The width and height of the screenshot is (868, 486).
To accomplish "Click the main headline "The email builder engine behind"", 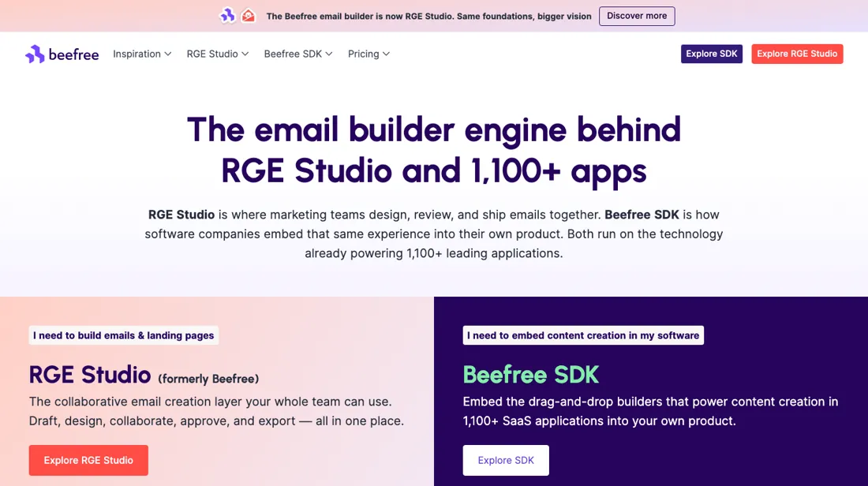I will click(x=434, y=129).
